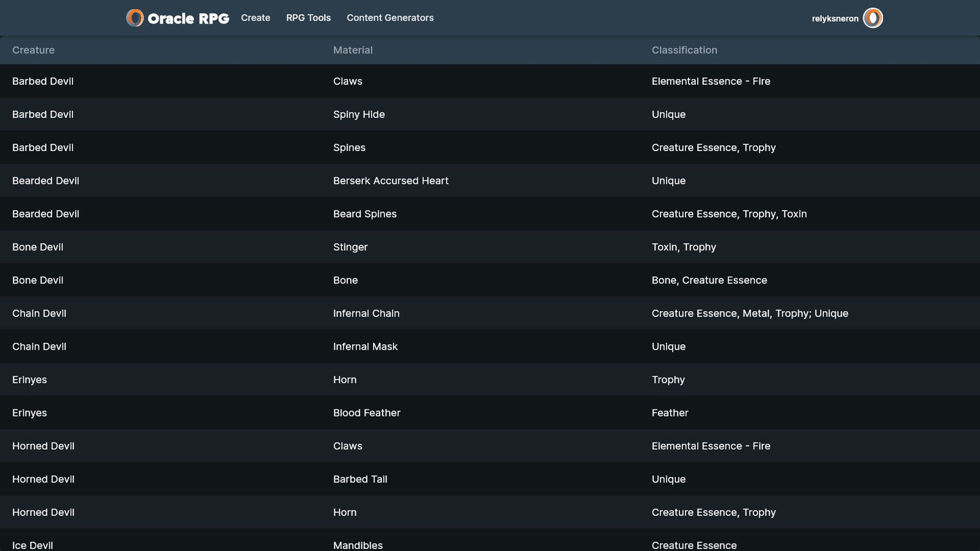Sort by the Creature column header
The height and width of the screenshot is (551, 980).
[33, 50]
